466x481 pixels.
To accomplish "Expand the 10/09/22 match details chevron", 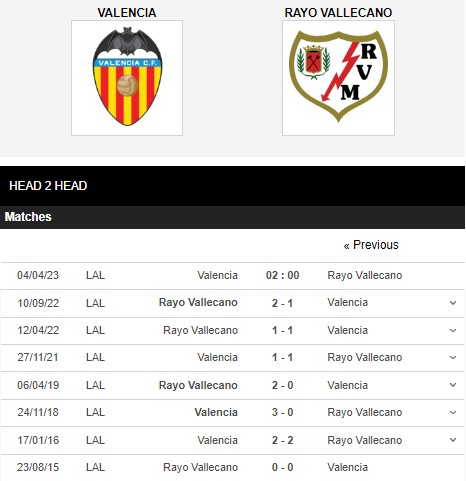I will point(453,303).
